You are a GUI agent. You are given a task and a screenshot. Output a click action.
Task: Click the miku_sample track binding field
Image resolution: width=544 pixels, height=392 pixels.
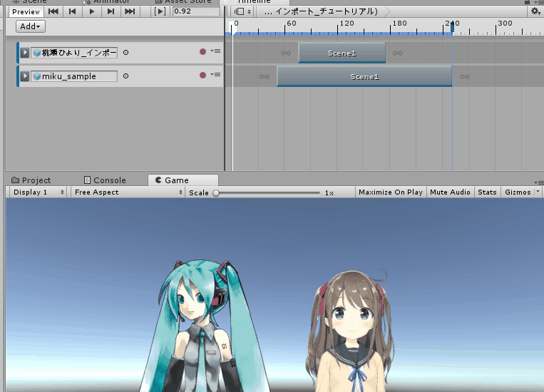pos(74,76)
